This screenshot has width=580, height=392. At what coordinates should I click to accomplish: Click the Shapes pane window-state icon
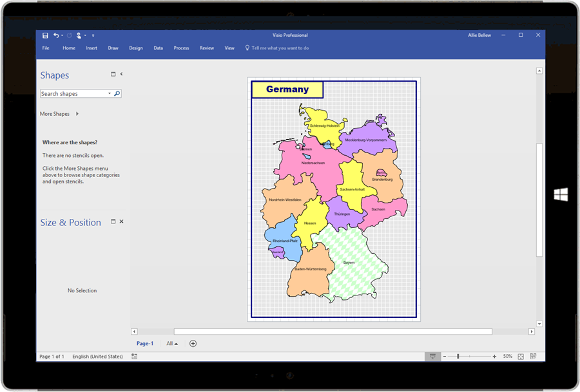coord(113,74)
